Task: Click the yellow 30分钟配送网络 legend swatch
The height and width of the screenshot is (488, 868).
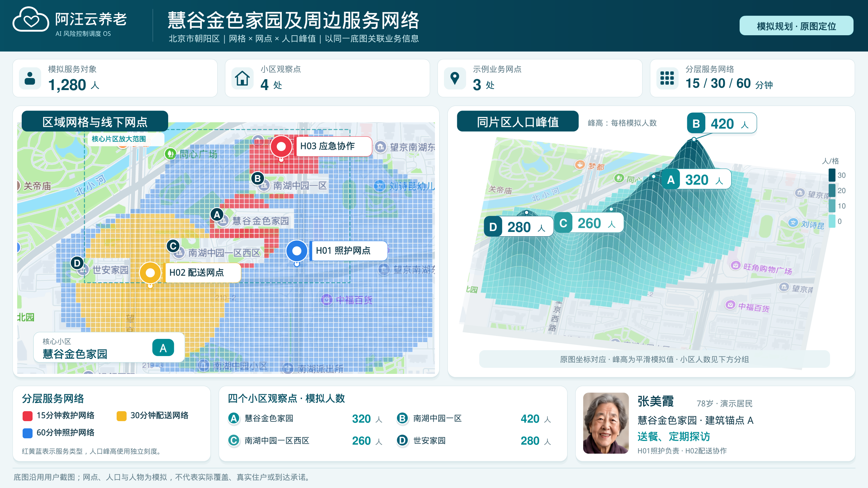Action: (121, 416)
